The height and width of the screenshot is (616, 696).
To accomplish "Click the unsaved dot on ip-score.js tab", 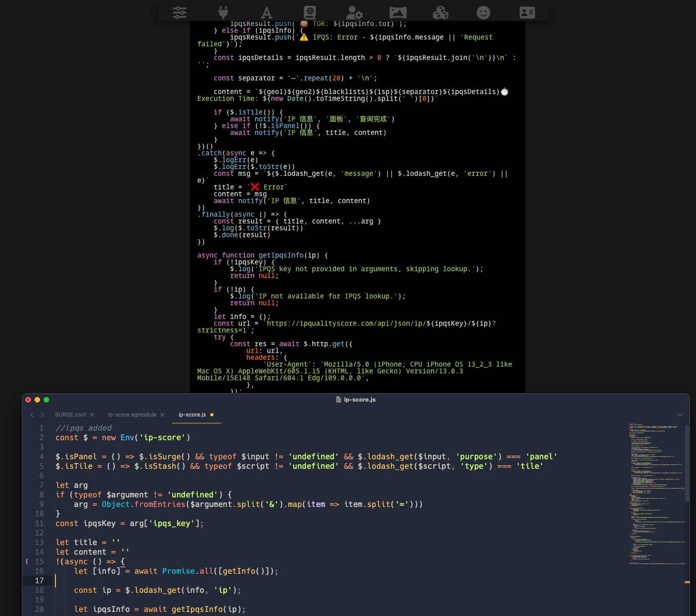I will 212,415.
